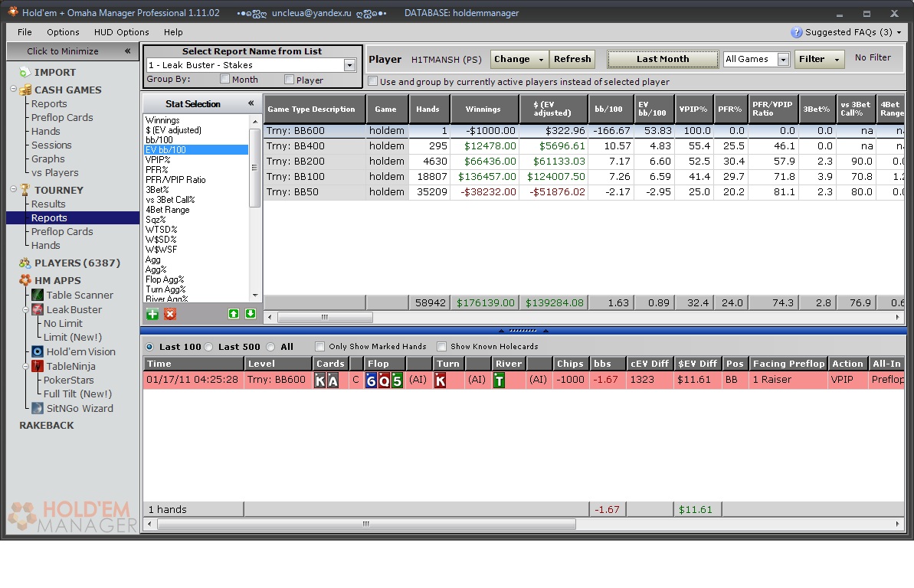
Task: Select the Trny: BB200 row
Action: (x=584, y=162)
